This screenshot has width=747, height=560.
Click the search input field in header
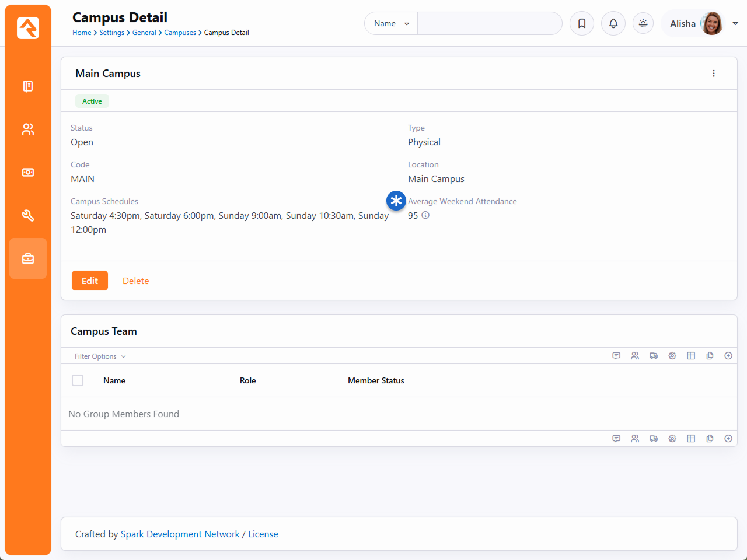(x=489, y=23)
